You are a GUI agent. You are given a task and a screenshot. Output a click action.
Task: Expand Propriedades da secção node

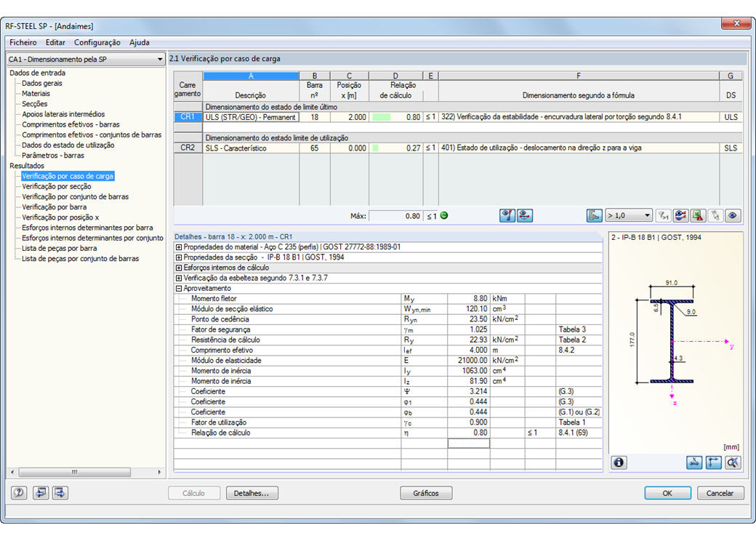(x=179, y=257)
